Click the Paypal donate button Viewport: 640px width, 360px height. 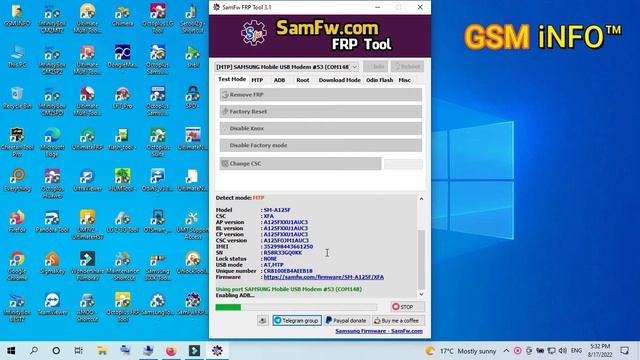point(346,320)
